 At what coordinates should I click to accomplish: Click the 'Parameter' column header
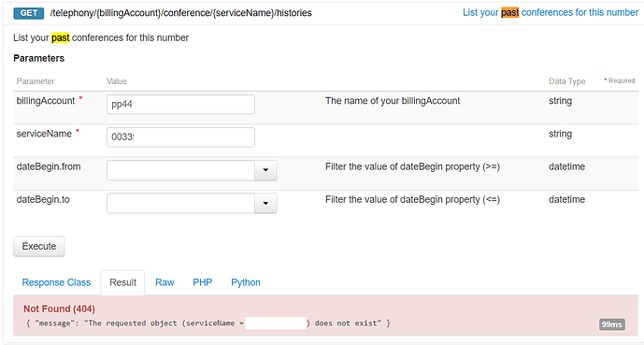(36, 81)
